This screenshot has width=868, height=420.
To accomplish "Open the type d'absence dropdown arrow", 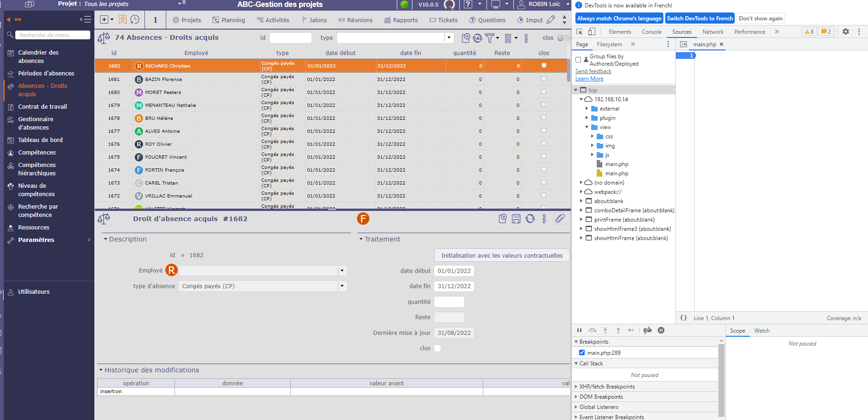I will point(342,286).
